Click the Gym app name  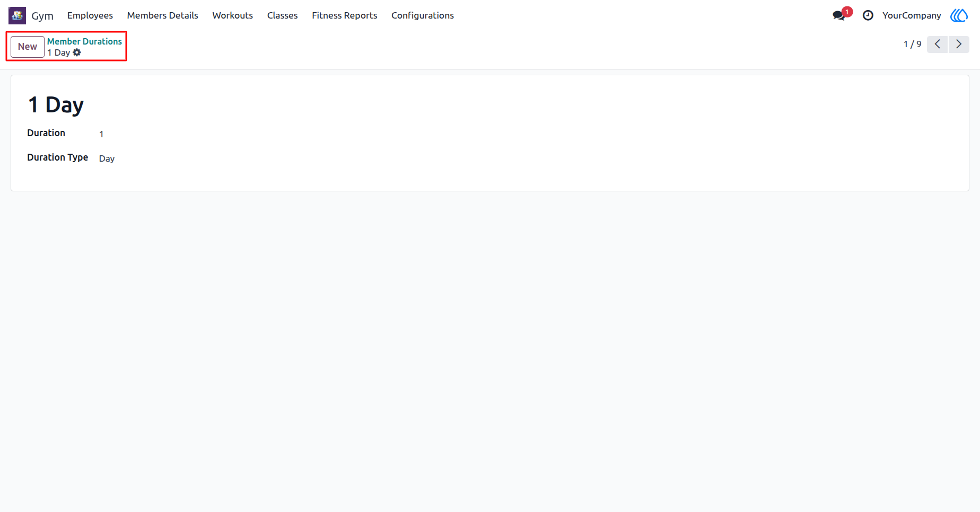[42, 15]
